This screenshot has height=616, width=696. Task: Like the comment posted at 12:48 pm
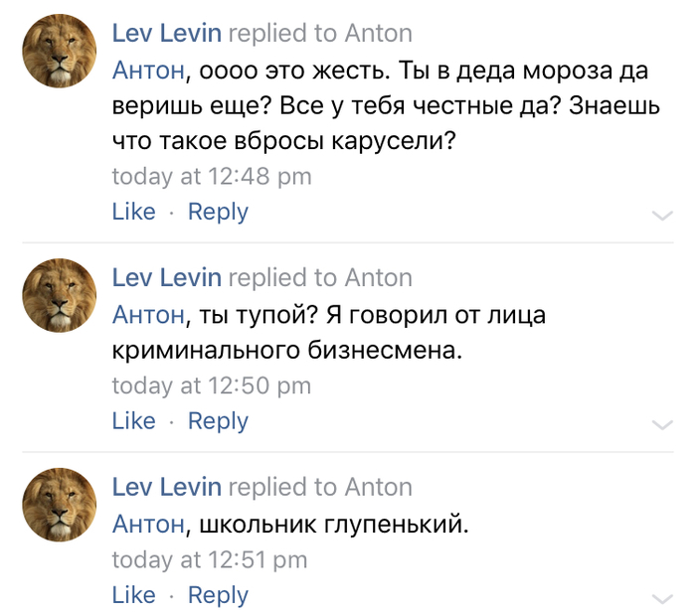coord(134,212)
